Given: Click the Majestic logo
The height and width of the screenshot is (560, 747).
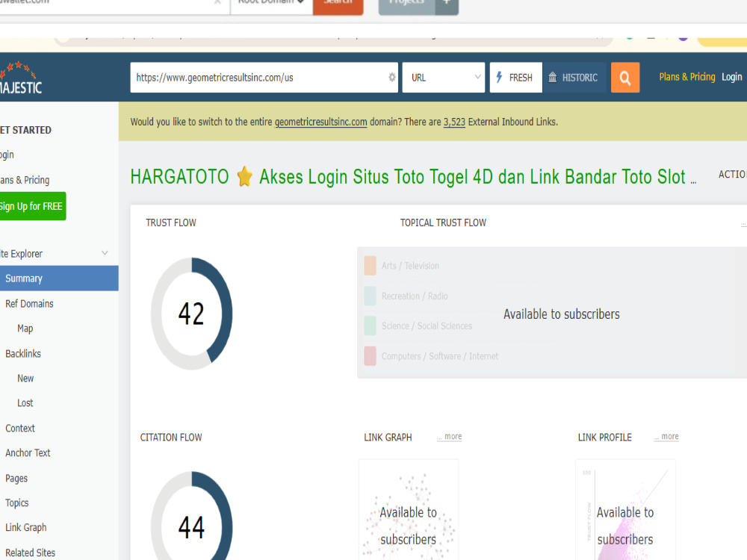Looking at the screenshot, I should [21, 78].
